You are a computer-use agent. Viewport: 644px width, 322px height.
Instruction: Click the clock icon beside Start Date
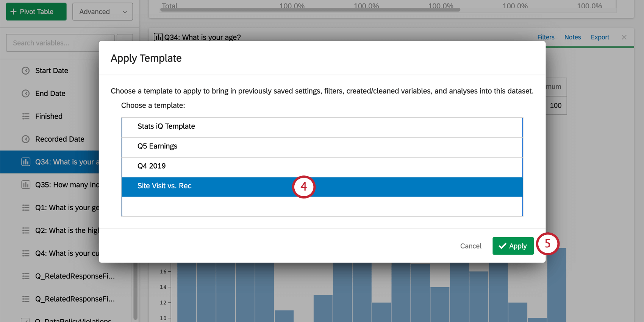26,71
